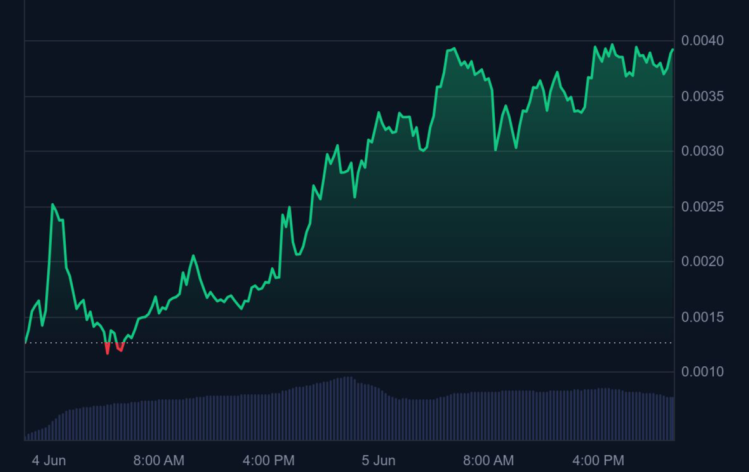This screenshot has height=472, width=749.
Task: Click the 0.0010 price axis label
Action: [709, 372]
